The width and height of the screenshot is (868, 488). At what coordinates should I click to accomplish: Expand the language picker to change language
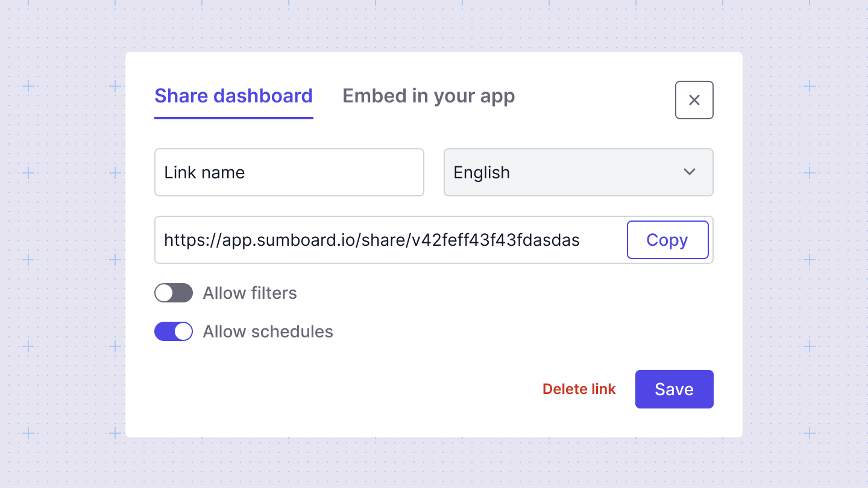[x=578, y=172]
